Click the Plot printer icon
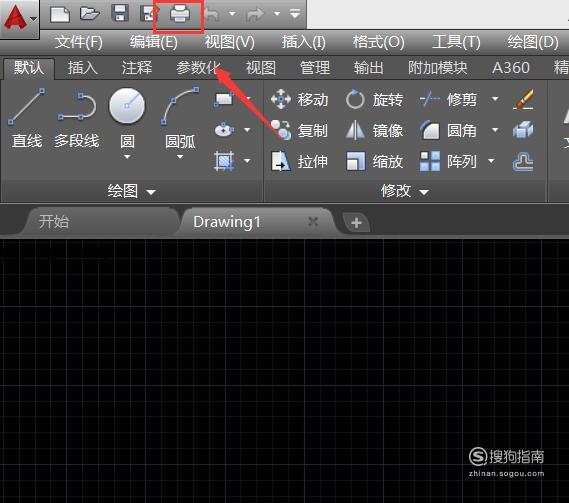 pos(180,15)
